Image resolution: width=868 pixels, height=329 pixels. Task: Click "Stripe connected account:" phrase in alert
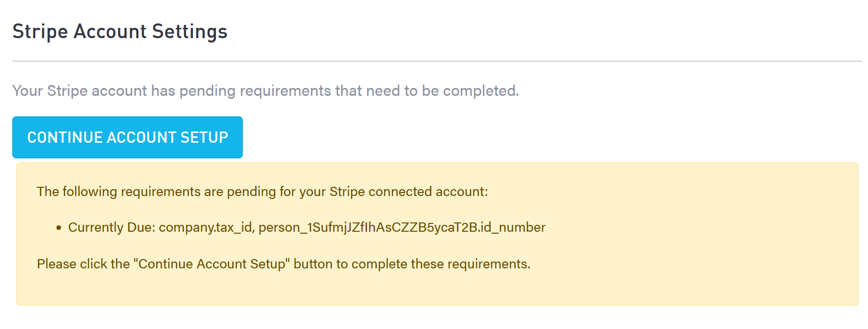click(x=408, y=192)
